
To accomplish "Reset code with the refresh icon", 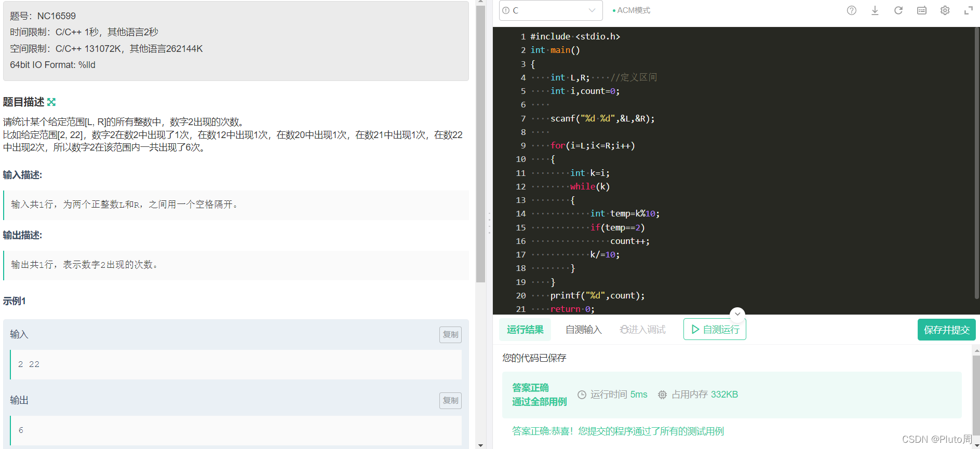I will point(898,10).
